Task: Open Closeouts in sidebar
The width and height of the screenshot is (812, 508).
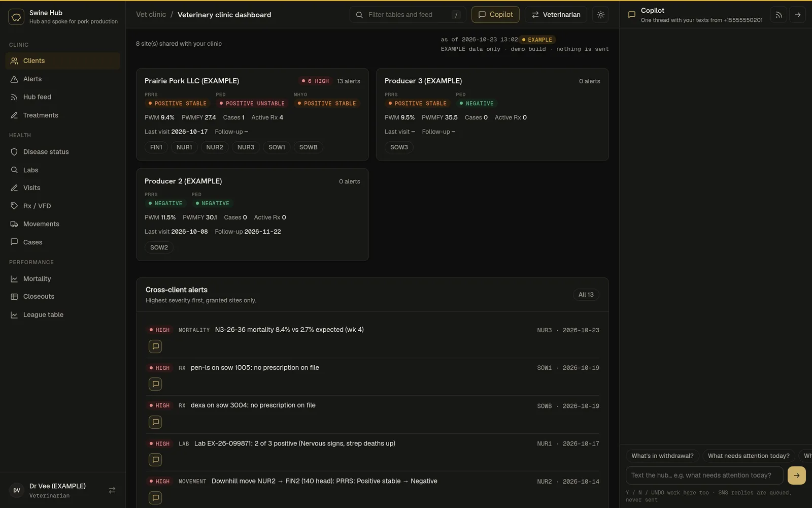Action: pos(63,297)
